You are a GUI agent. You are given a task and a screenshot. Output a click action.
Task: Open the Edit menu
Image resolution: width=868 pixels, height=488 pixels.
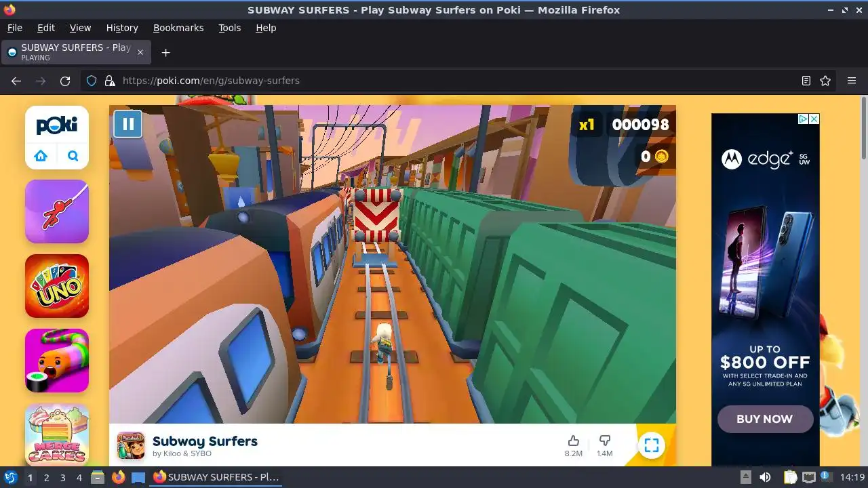tap(46, 28)
